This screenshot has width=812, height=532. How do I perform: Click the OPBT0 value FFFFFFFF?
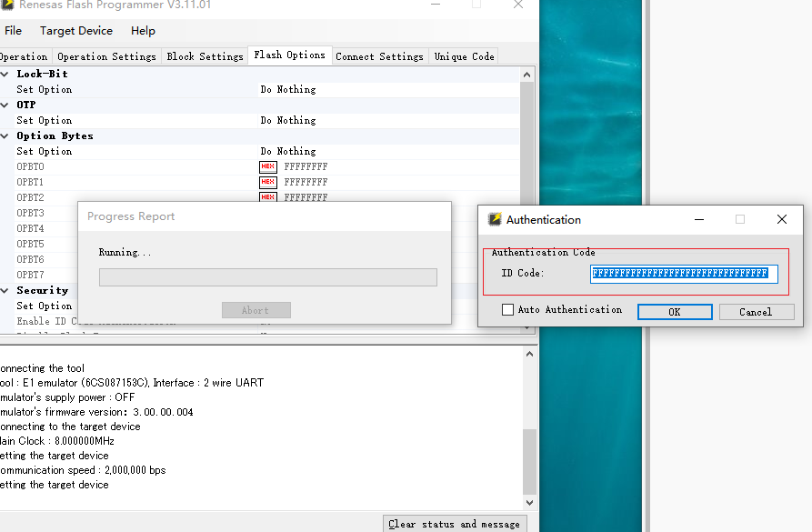[x=306, y=166]
